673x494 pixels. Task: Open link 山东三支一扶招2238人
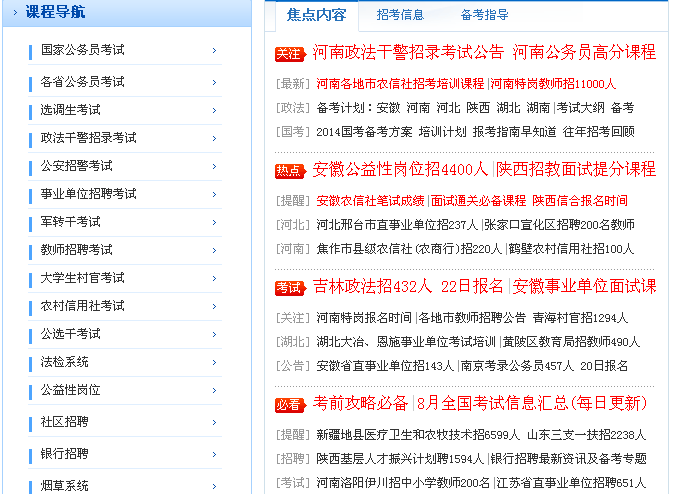pos(586,435)
